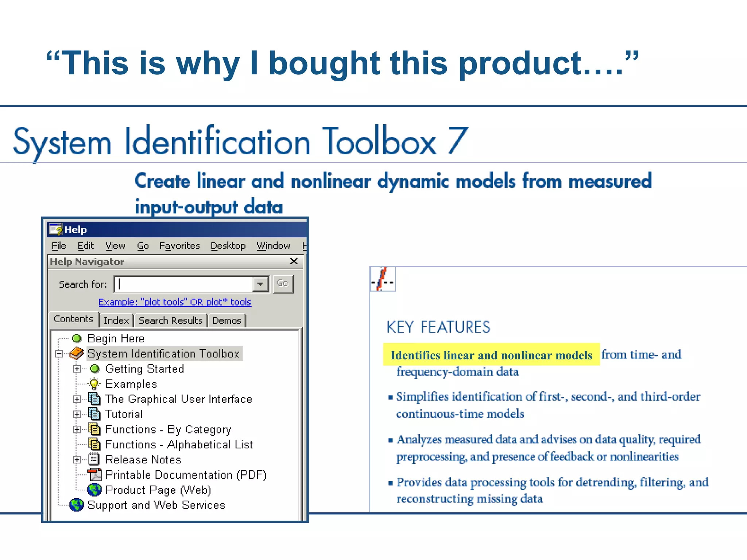The height and width of the screenshot is (560, 747).
Task: Open the Edit menu
Action: [x=86, y=246]
